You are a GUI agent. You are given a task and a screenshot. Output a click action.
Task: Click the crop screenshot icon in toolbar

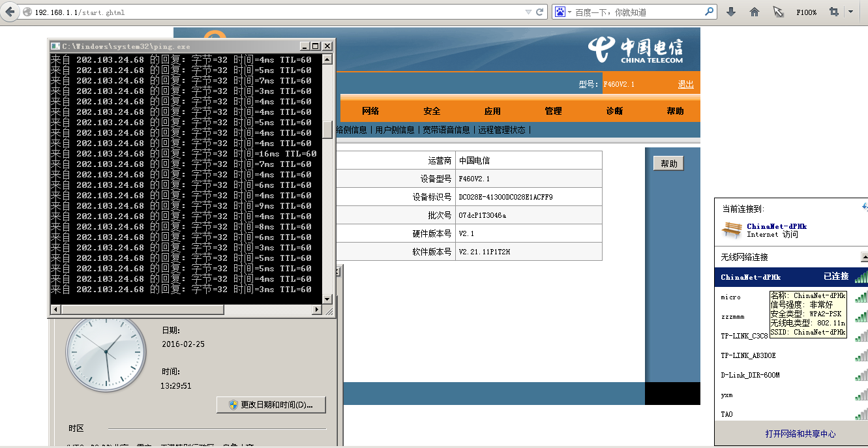click(834, 12)
